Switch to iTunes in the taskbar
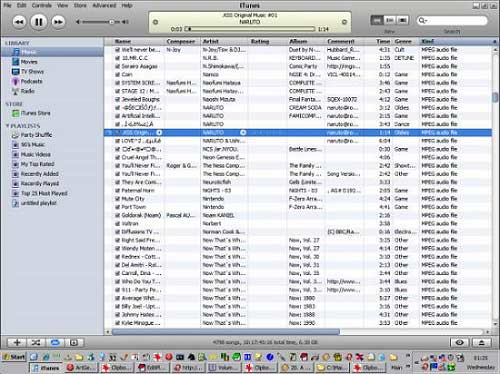The image size is (500, 374). [46, 368]
